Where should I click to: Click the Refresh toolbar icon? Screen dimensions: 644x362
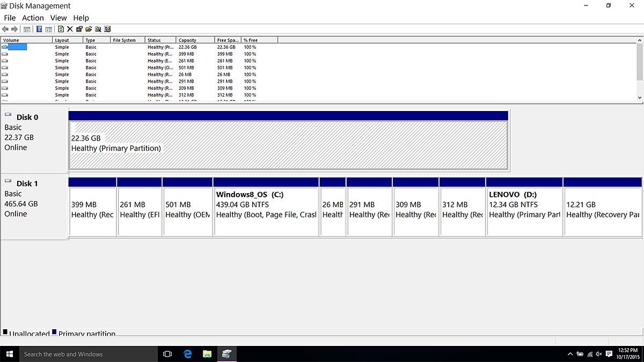pos(61,29)
